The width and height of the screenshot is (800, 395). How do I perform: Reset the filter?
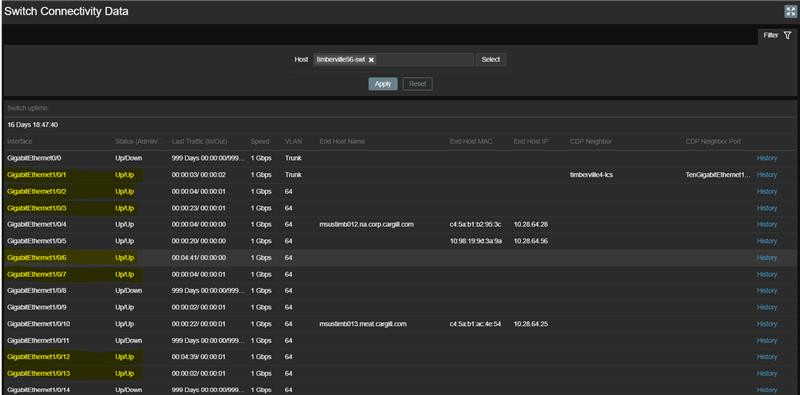(x=417, y=84)
